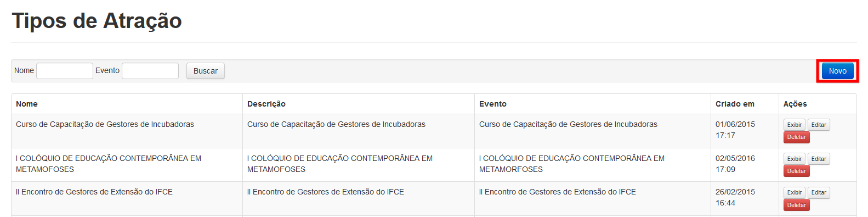Image resolution: width=868 pixels, height=217 pixels.
Task: Click Exibir for Curso de Capacitação row
Action: pos(795,125)
